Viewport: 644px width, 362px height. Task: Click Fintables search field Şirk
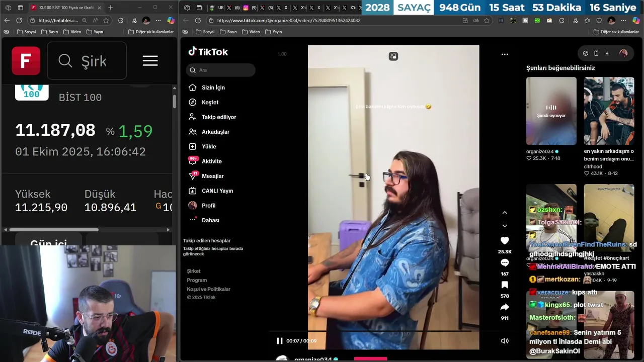coord(87,61)
